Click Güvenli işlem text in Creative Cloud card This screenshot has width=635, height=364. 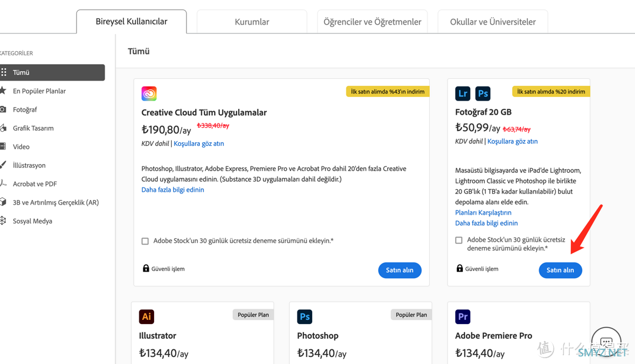click(168, 269)
